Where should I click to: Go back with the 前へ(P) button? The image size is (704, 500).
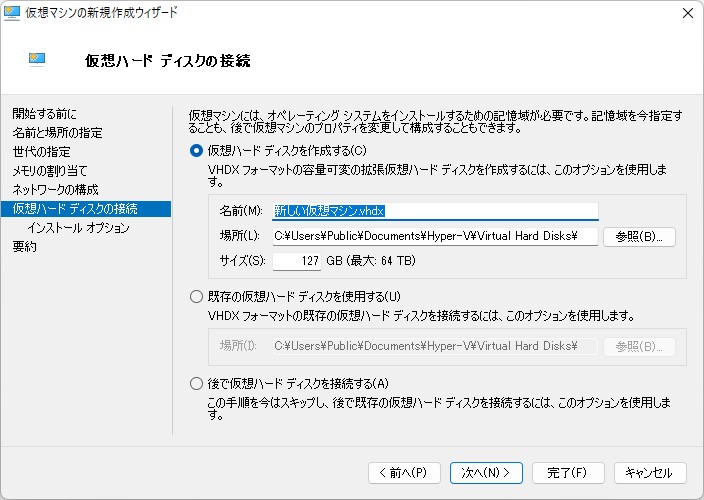coord(404,473)
